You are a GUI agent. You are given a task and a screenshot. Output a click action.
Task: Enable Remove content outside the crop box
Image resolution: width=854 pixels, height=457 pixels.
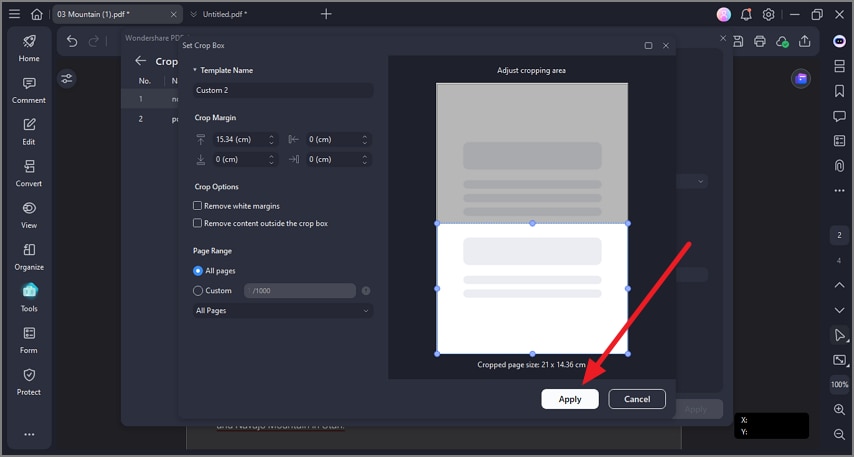[197, 223]
